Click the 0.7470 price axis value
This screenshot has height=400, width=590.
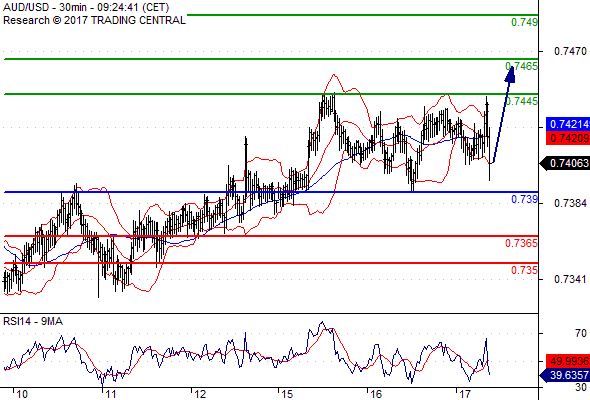coord(570,51)
